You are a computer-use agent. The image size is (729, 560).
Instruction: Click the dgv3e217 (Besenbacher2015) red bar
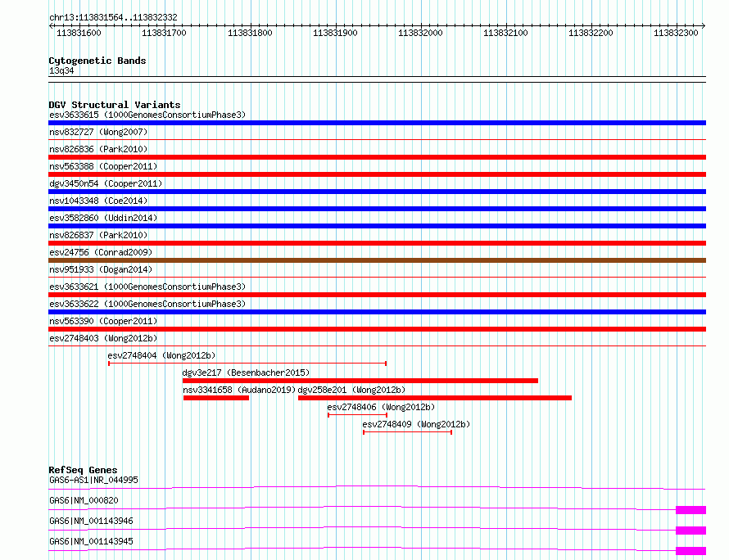pos(360,381)
